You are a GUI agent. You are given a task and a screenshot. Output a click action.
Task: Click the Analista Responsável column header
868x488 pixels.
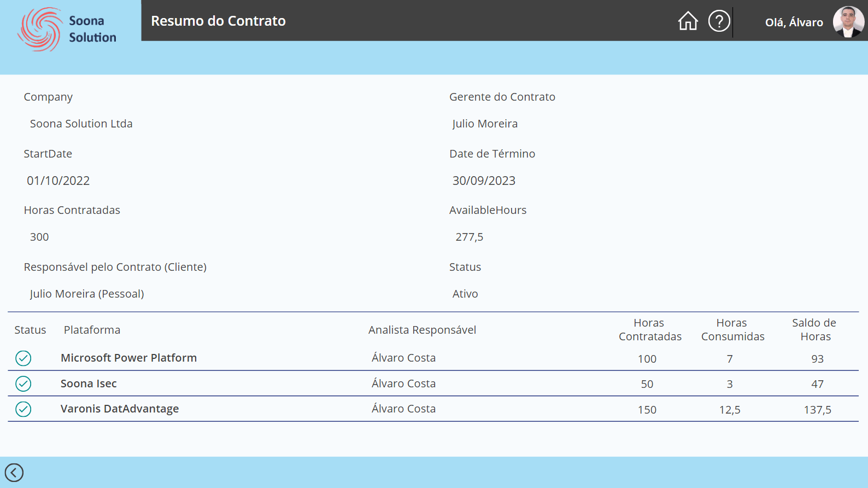pos(422,330)
